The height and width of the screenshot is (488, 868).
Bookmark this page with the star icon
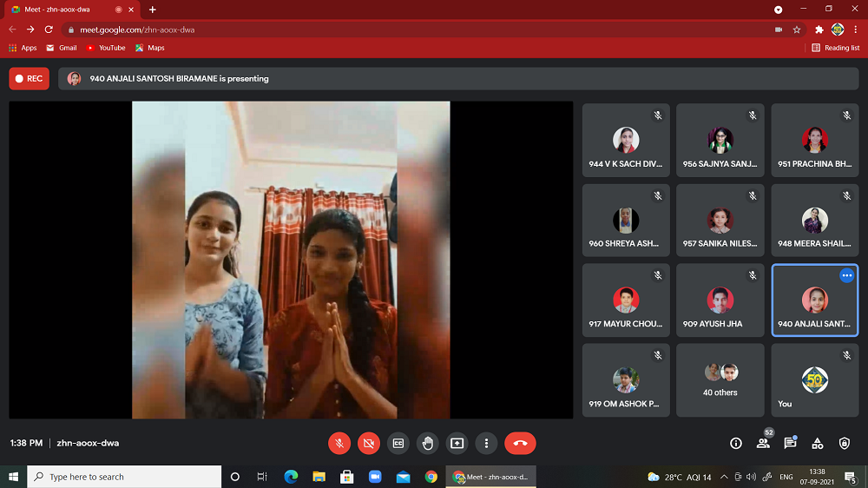tap(797, 29)
